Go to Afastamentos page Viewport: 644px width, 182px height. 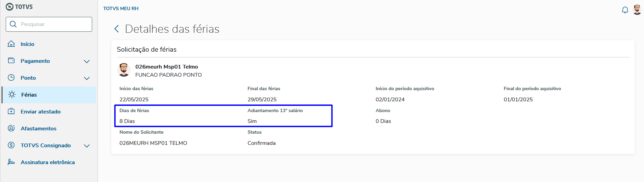tap(38, 129)
